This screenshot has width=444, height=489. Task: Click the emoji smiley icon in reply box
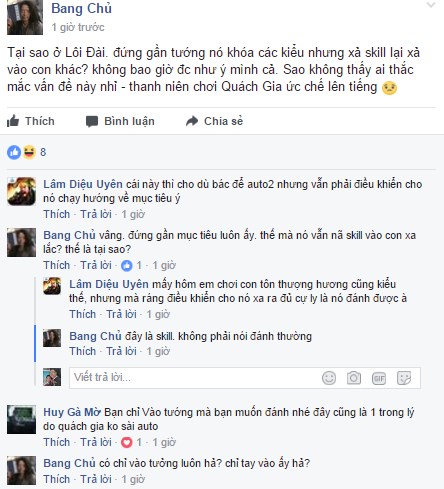[329, 378]
